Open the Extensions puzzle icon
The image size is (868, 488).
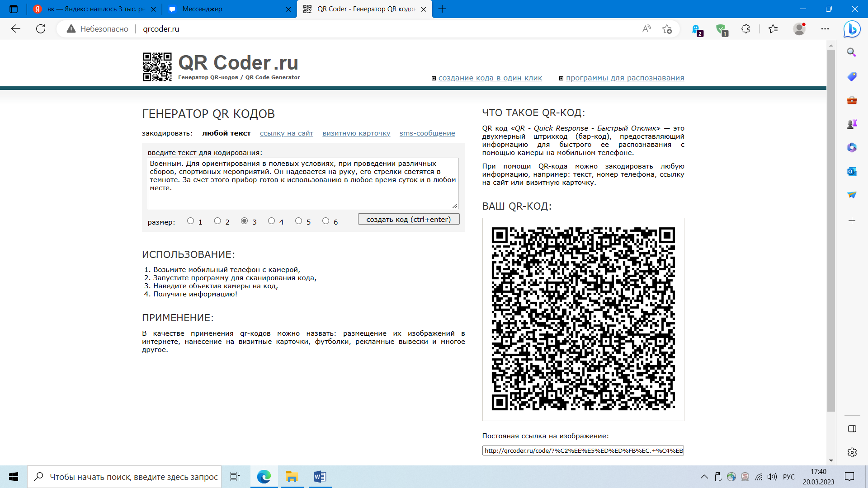pos(745,29)
